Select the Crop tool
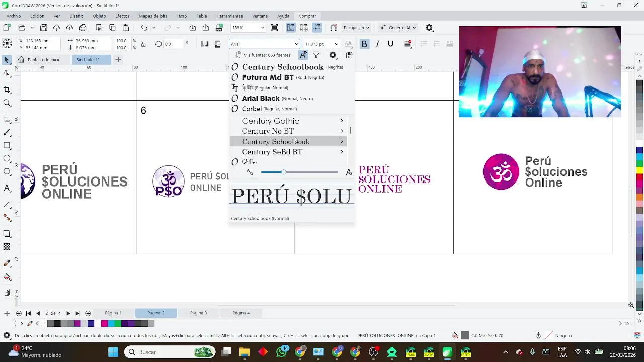Viewport: 644px width, 362px height. click(x=7, y=89)
